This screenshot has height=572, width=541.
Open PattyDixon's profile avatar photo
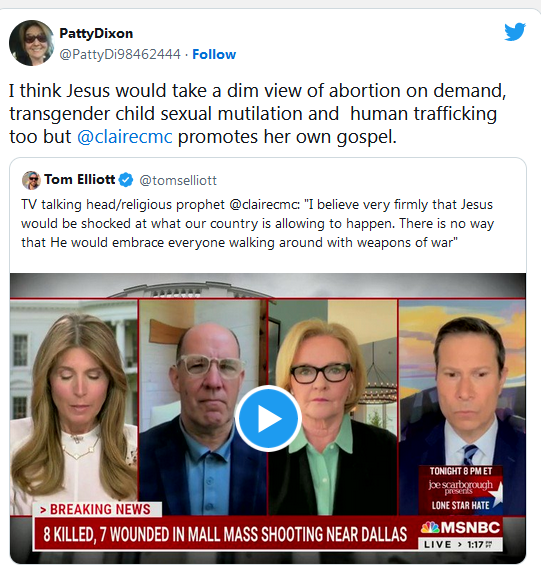click(31, 43)
